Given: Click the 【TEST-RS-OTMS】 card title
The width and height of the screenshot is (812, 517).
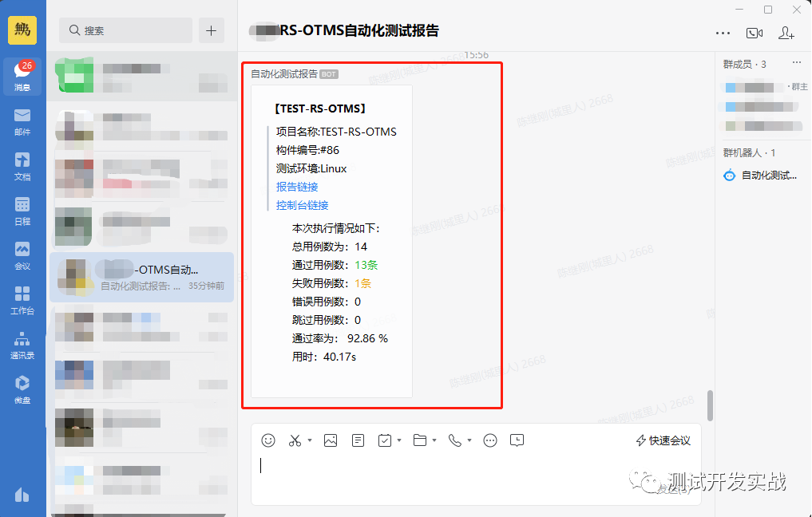Looking at the screenshot, I should point(320,109).
